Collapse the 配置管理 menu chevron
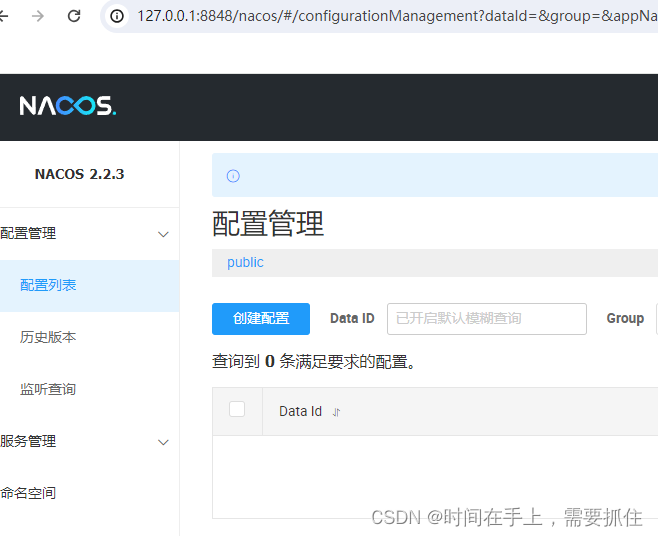The width and height of the screenshot is (658, 536). click(163, 234)
